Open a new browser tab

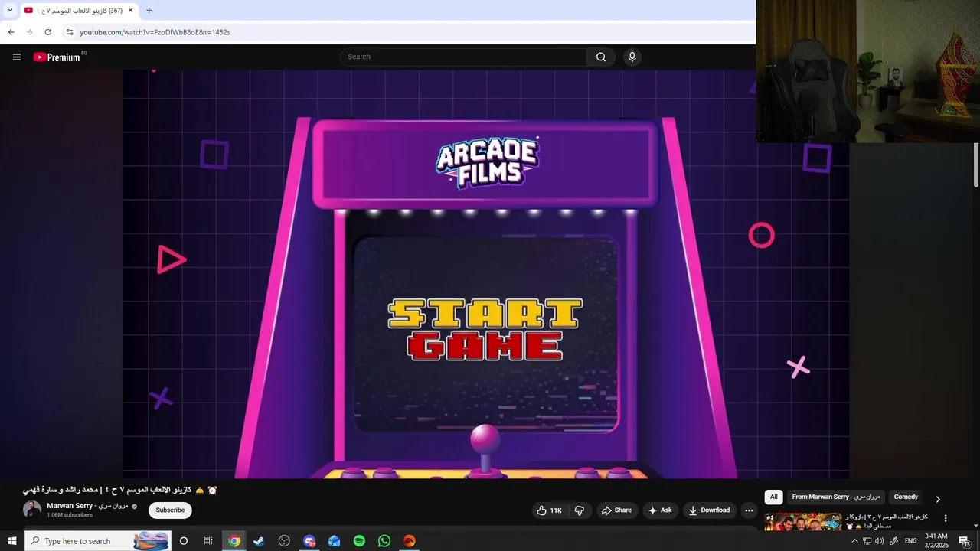149,11
